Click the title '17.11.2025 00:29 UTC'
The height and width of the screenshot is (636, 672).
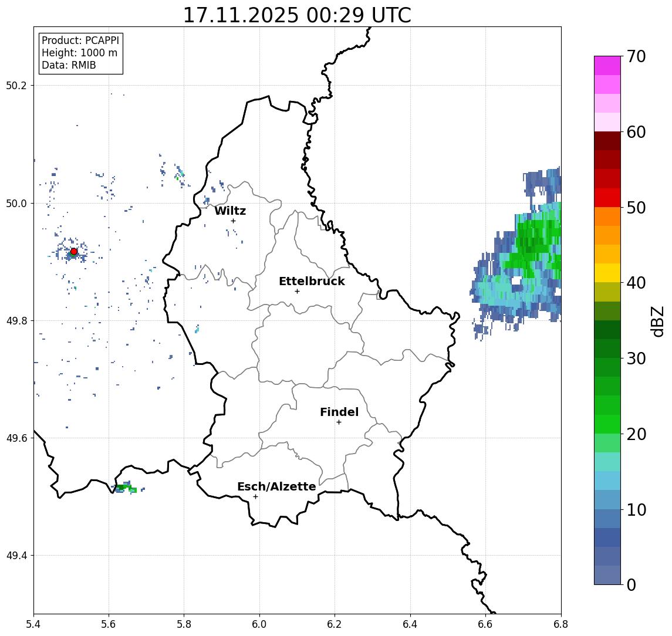point(297,15)
